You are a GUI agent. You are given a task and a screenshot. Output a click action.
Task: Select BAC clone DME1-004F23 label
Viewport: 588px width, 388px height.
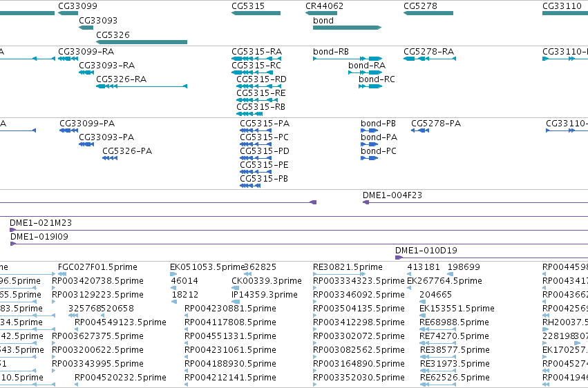click(x=392, y=195)
